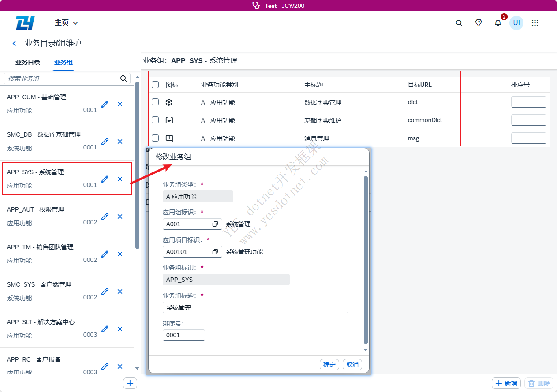Delete the APP_SLT business group
Screen dimensions: 557x392
[120, 329]
